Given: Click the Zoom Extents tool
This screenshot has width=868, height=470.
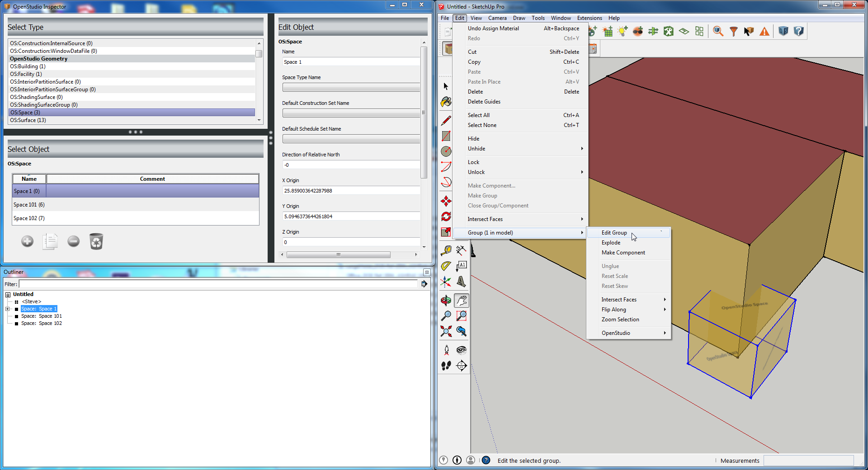Looking at the screenshot, I should [x=446, y=331].
